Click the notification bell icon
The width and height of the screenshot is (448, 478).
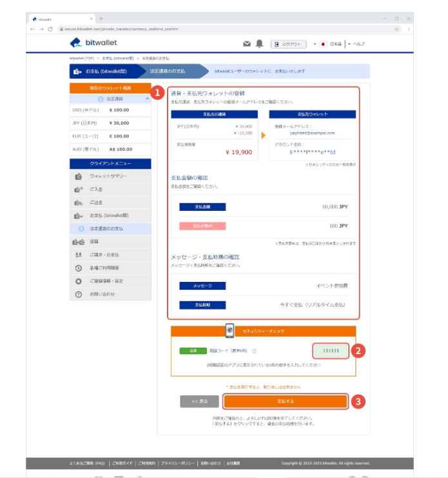(x=259, y=44)
